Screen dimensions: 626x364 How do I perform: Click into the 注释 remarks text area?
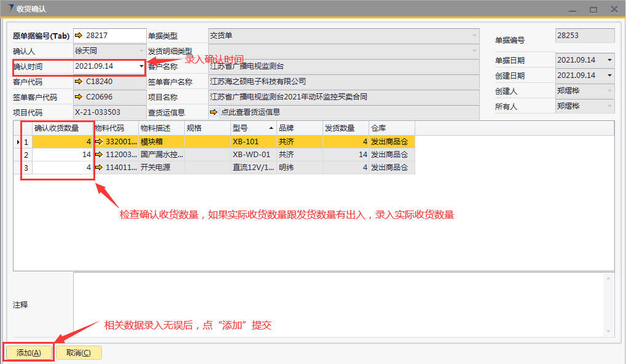[343, 304]
